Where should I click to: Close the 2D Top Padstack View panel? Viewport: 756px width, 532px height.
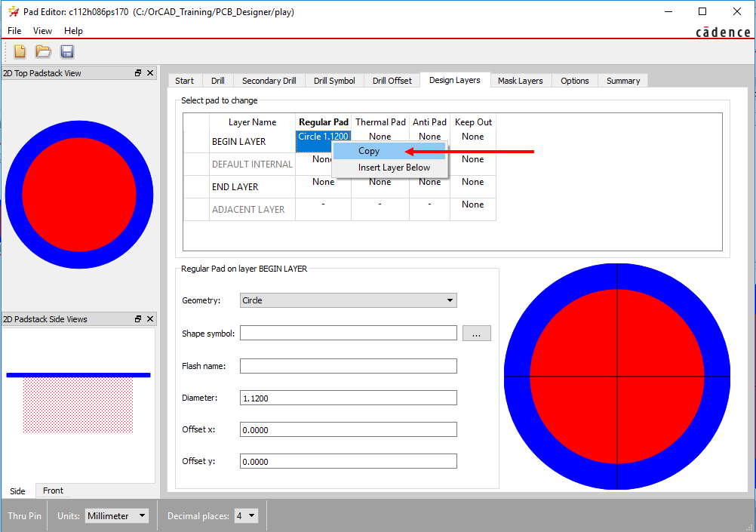pyautogui.click(x=150, y=73)
